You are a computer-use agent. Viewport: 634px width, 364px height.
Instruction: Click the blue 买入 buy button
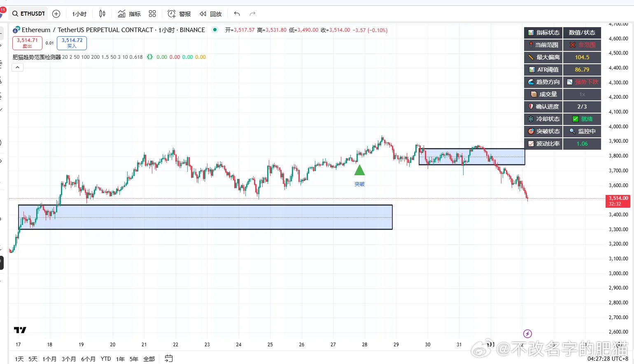[x=72, y=43]
